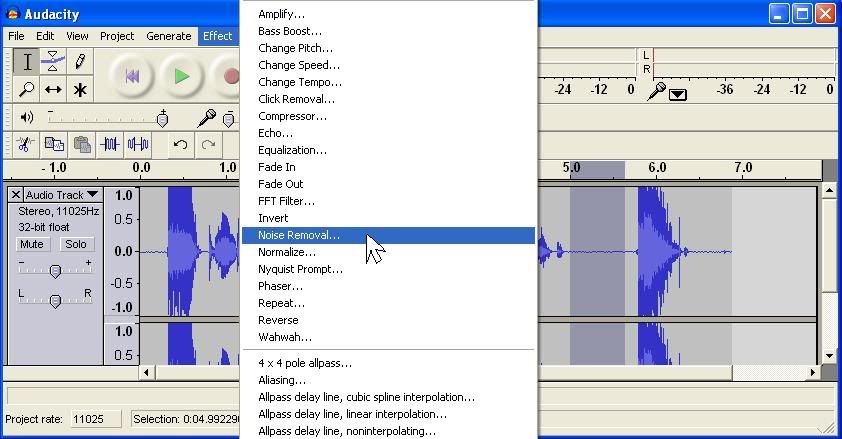Choose Allpass delay line, linear interpolation...
Viewport: 842px width, 439px height.
[388, 414]
